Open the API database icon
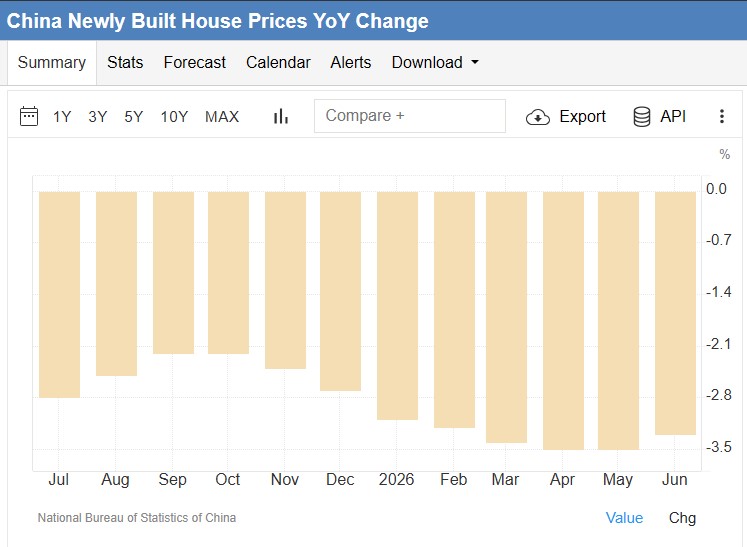 [642, 117]
